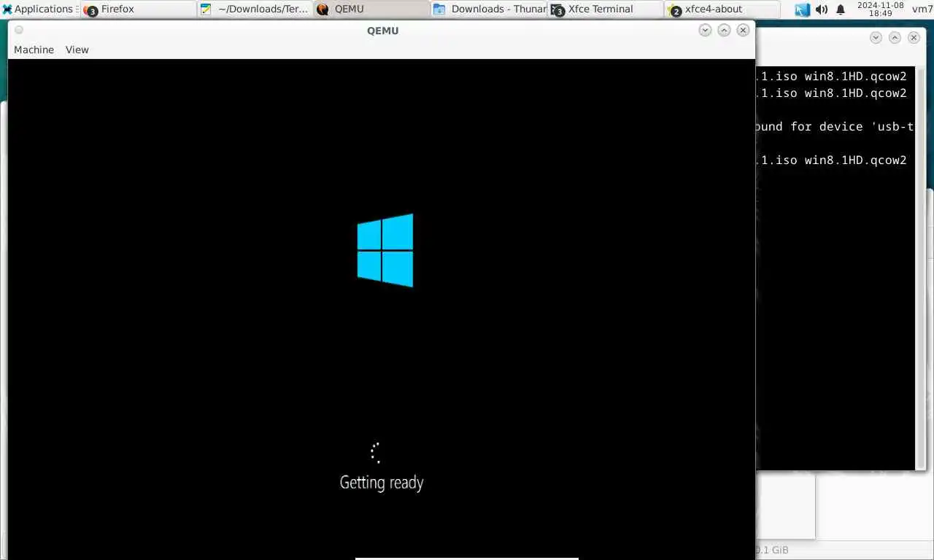Click the xfce4-about star icon in the taskbar
Viewport: 934px width, 560px height.
[x=674, y=9]
